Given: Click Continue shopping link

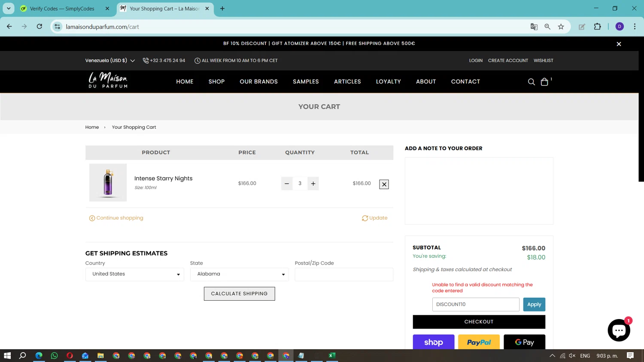Looking at the screenshot, I should click(x=116, y=218).
